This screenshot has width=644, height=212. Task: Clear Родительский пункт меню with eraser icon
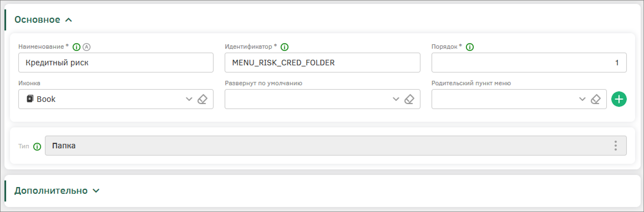(595, 99)
